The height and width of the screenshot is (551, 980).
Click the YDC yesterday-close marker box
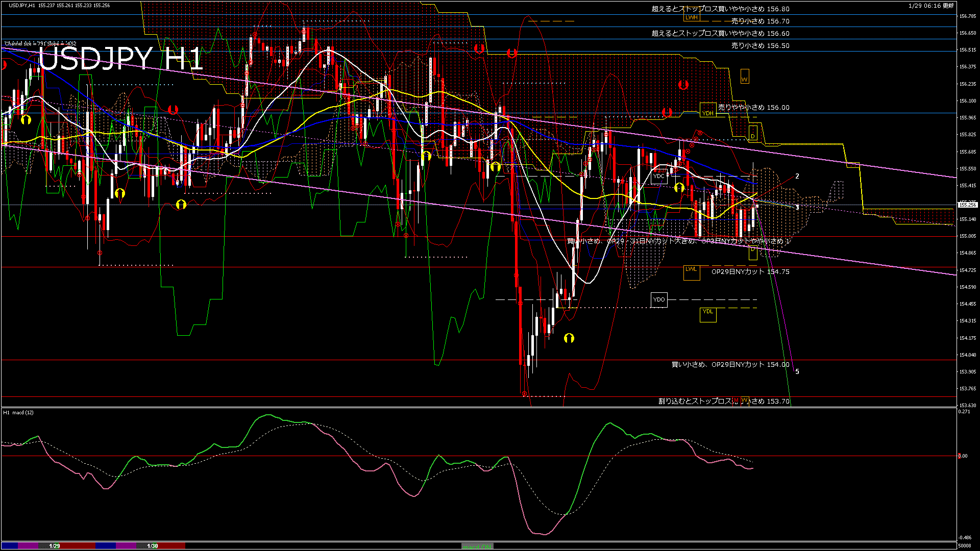(659, 176)
